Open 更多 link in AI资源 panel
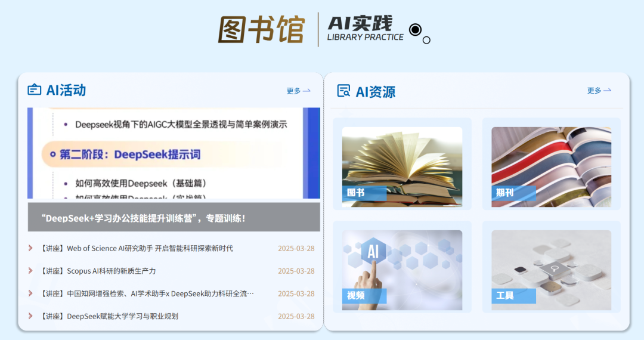This screenshot has height=340, width=644. (x=599, y=91)
